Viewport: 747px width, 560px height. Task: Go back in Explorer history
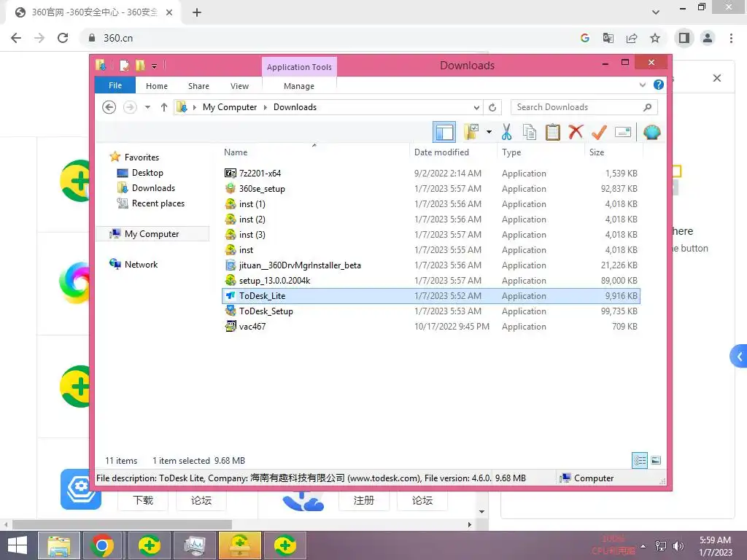(x=109, y=107)
